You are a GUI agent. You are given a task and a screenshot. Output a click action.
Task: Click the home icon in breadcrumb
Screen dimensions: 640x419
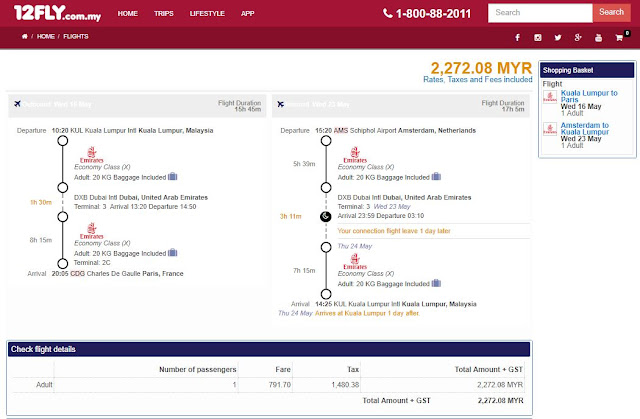[24, 36]
